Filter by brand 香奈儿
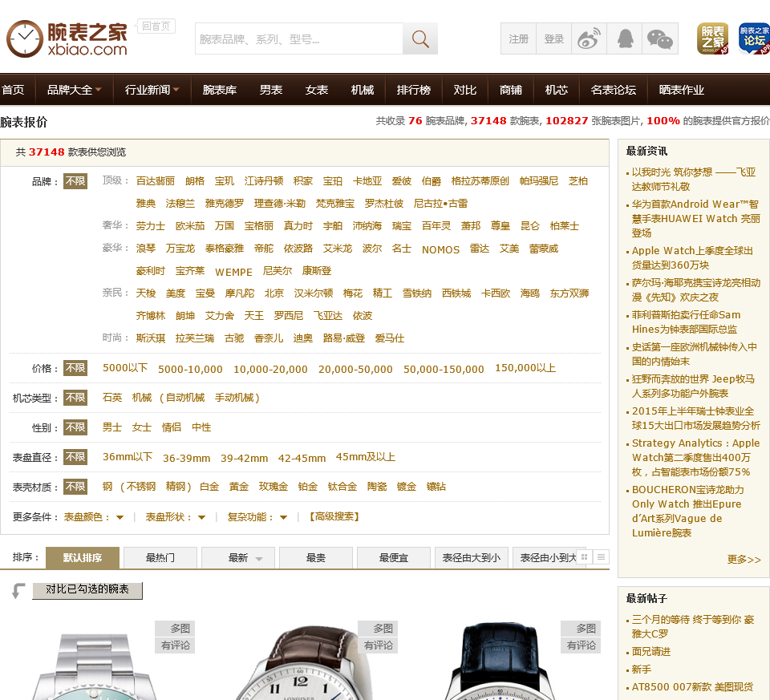Image resolution: width=770 pixels, height=700 pixels. point(268,338)
